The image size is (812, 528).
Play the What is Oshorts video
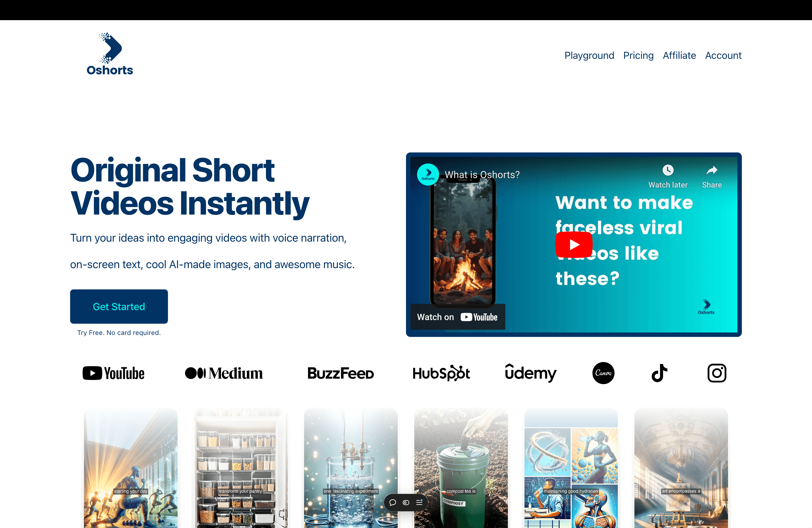(574, 245)
